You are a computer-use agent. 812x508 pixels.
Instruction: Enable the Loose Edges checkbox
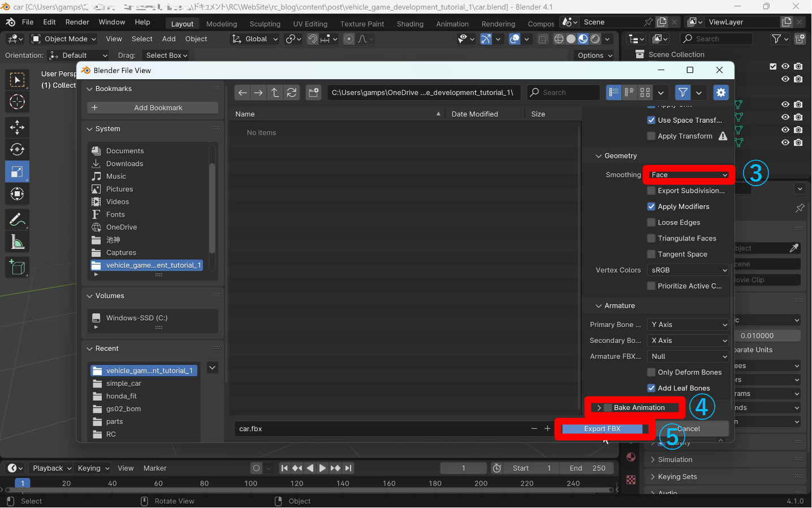pos(651,222)
